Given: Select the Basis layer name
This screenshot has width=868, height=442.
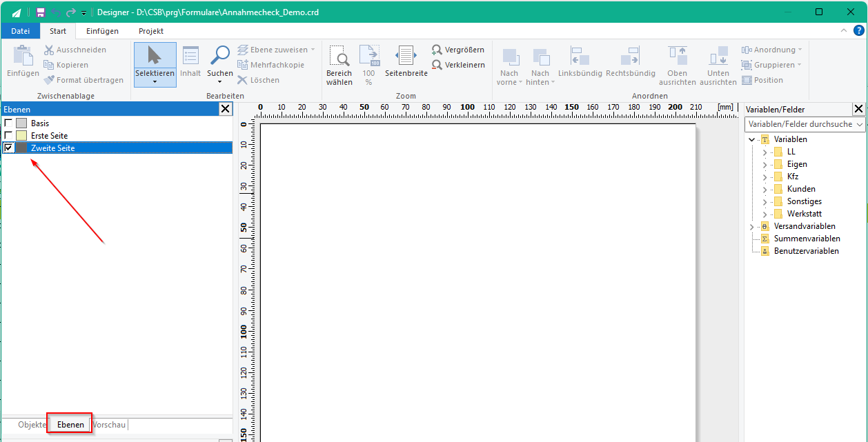Looking at the screenshot, I should click(40, 123).
